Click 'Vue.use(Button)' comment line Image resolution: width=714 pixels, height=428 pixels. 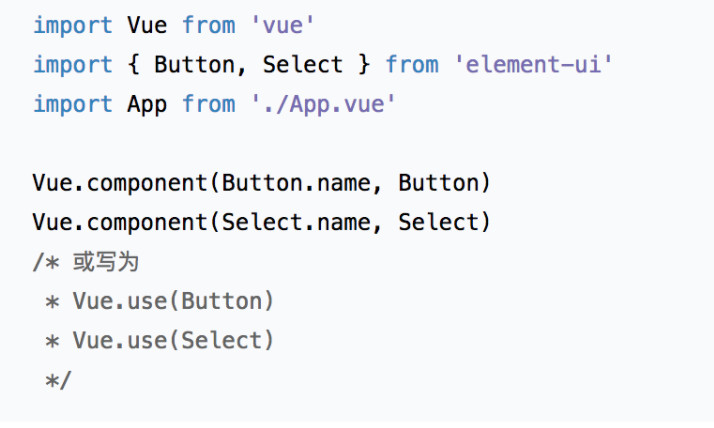click(173, 301)
